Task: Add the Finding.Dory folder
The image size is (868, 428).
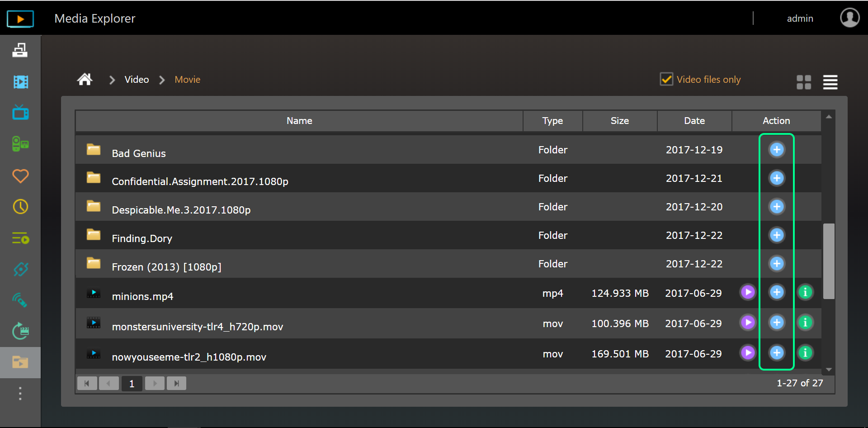Action: (x=777, y=235)
